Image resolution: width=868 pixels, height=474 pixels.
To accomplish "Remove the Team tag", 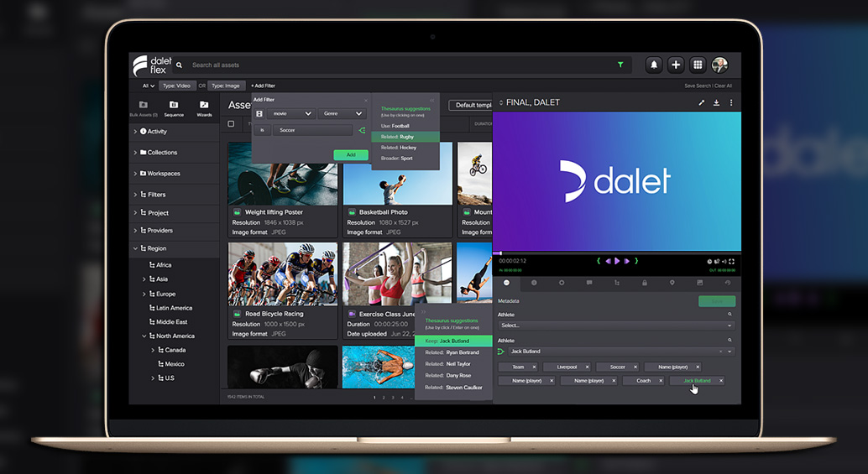I will 534,367.
